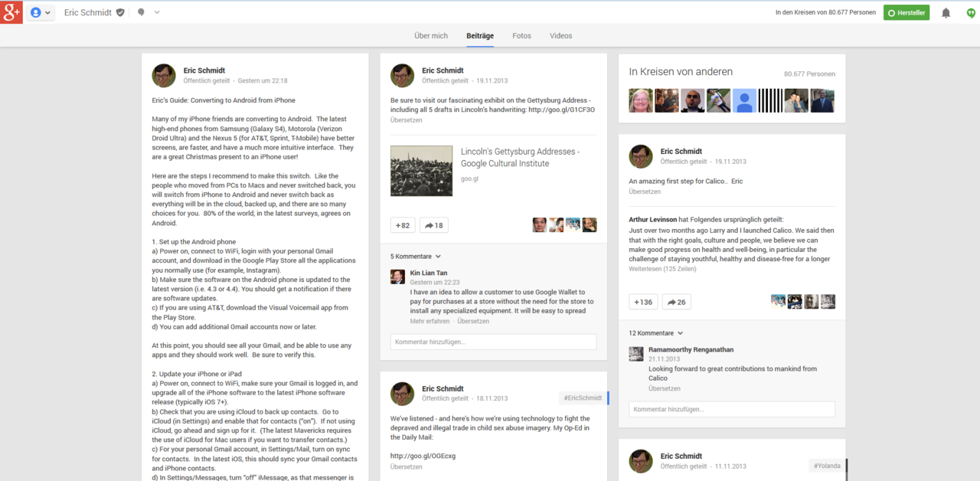Click Mehr erfahren in Kin Lian Tan's comment
Screen dimensions: 980x481
pos(430,321)
